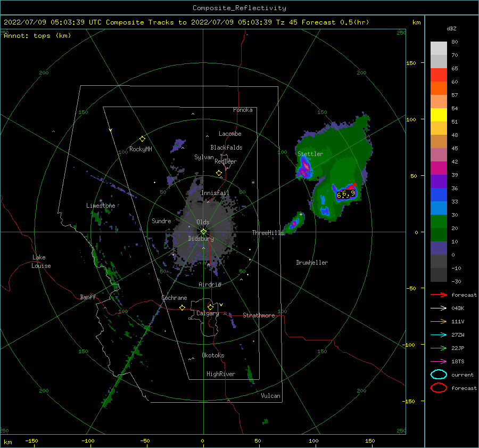This screenshot has height=448, width=479.
Task: Click the RockyMH label
Action: click(x=141, y=149)
